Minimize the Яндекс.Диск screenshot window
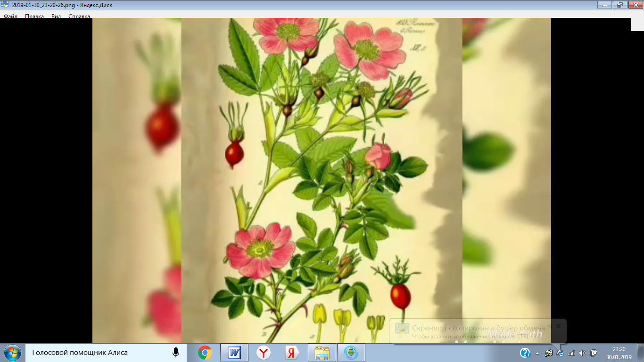 pos(605,5)
